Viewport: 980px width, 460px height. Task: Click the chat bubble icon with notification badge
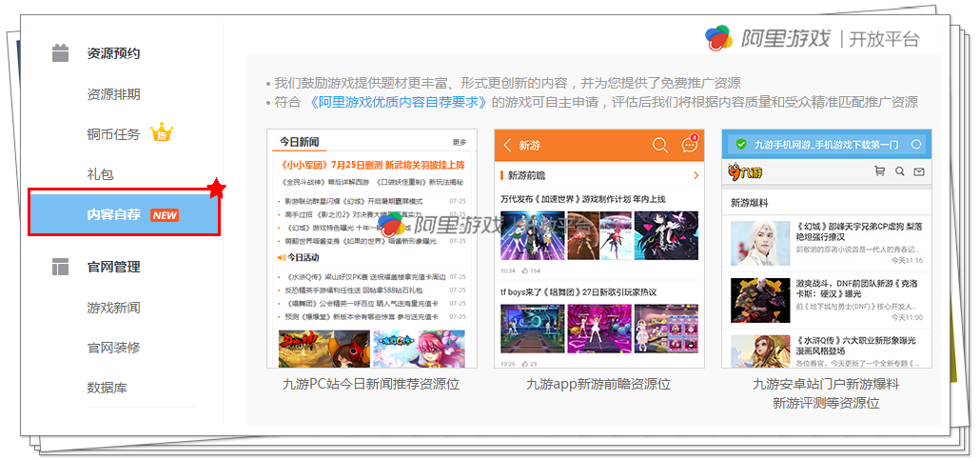pyautogui.click(x=689, y=145)
